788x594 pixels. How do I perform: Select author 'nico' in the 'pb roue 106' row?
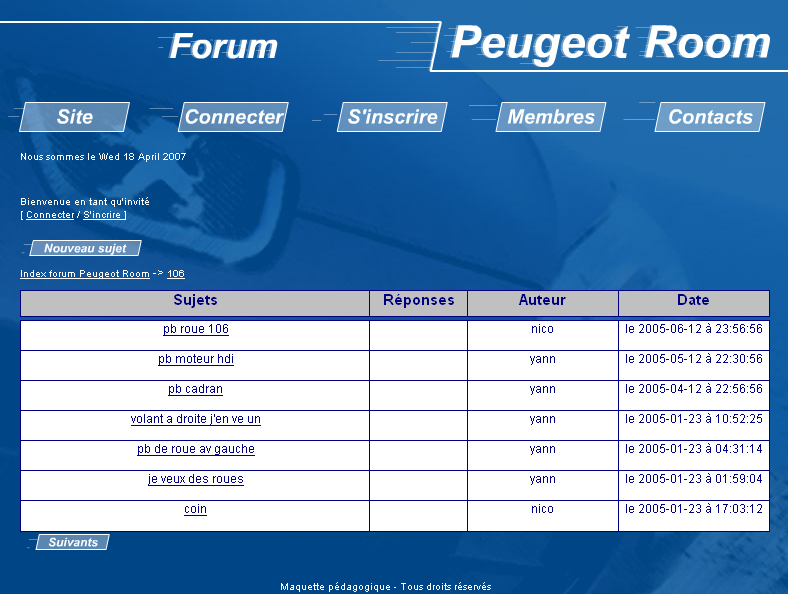tap(542, 329)
